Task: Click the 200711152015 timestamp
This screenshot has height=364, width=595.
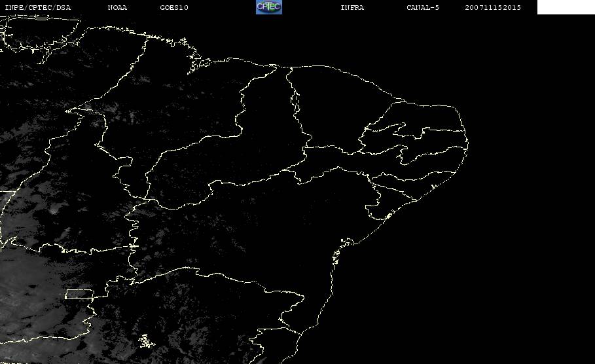Action: pos(493,8)
